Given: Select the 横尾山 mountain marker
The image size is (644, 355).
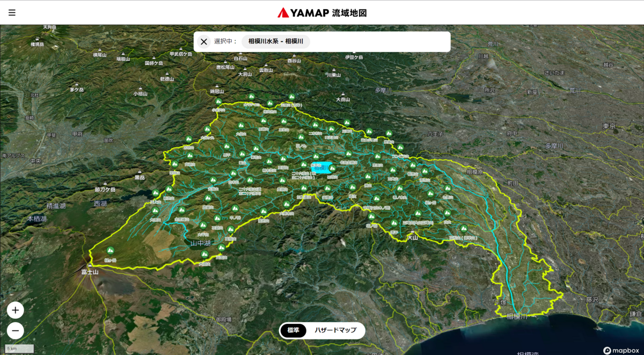Looking at the screenshot, I should coord(99,53).
